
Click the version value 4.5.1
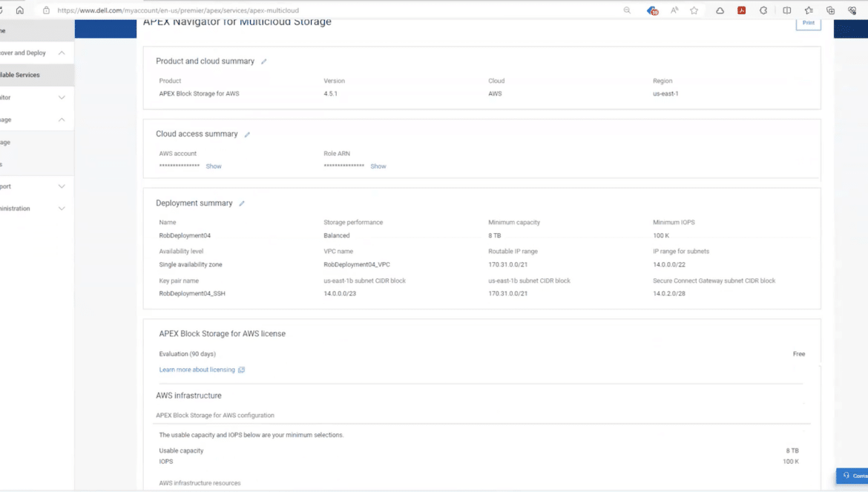click(x=330, y=94)
